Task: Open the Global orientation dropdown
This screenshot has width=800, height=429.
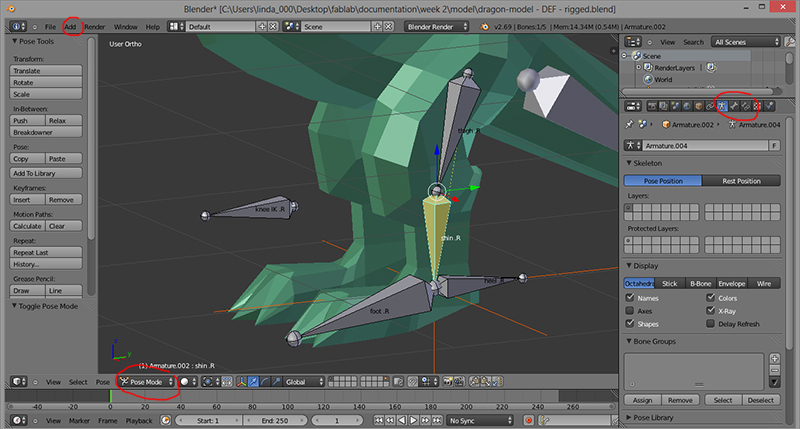Action: [304, 382]
